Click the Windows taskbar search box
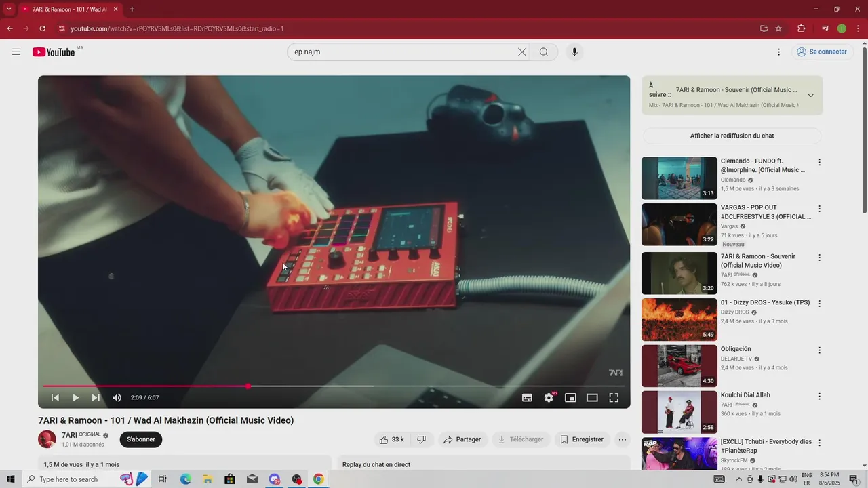 click(87, 479)
